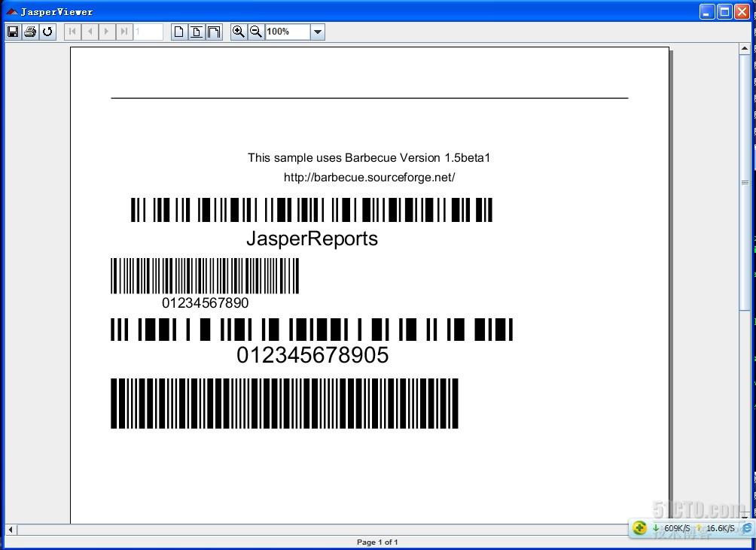Viewport: 756px width, 550px height.
Task: Click the http://barbecue.sourceforge.net/ text
Action: tap(369, 178)
